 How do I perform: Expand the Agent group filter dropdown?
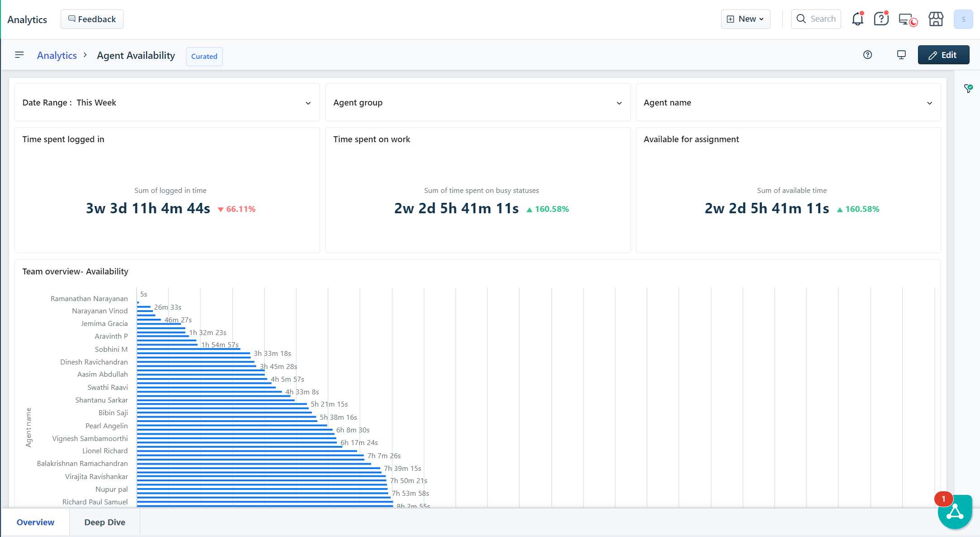click(478, 103)
